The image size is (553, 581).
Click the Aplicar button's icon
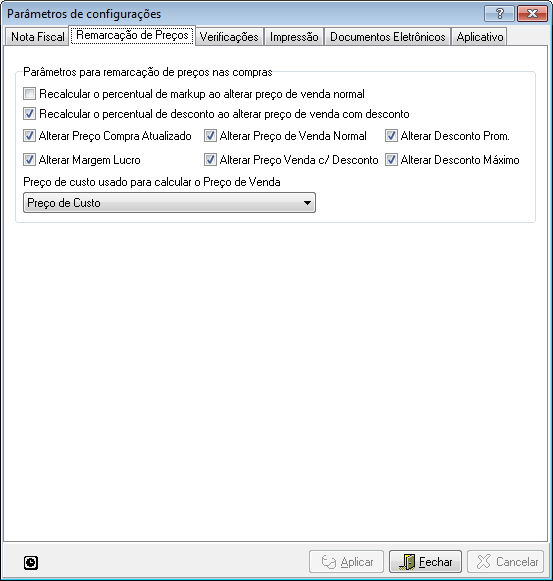(328, 562)
